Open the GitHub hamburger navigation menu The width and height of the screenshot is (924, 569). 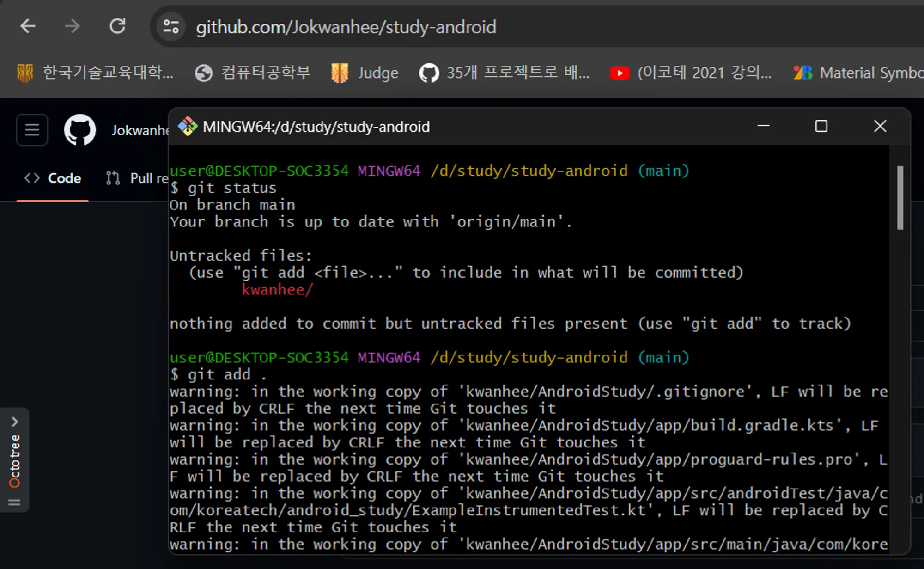pos(32,130)
